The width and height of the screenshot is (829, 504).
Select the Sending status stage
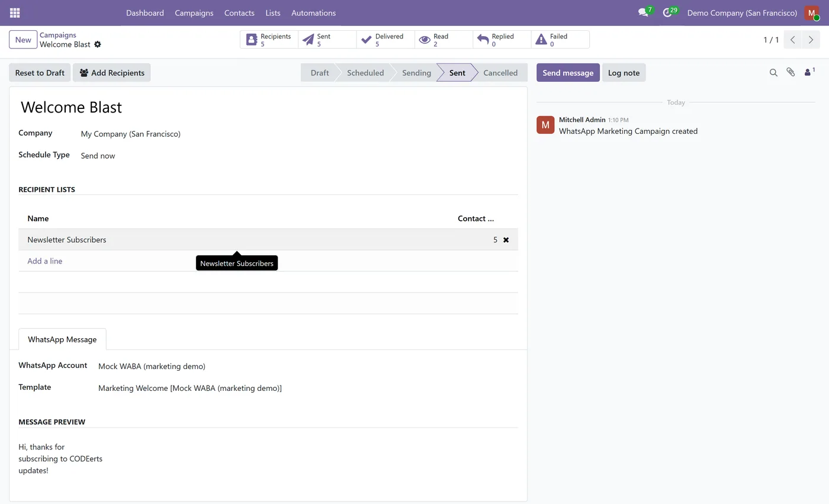[x=416, y=73]
